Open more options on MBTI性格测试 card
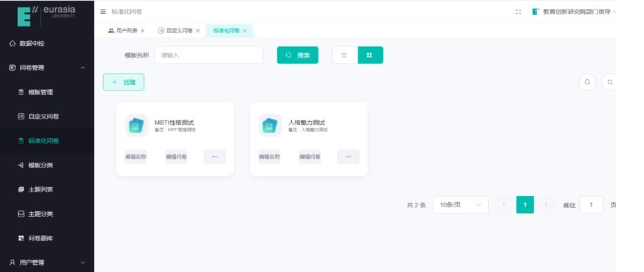The image size is (644, 272). point(215,156)
